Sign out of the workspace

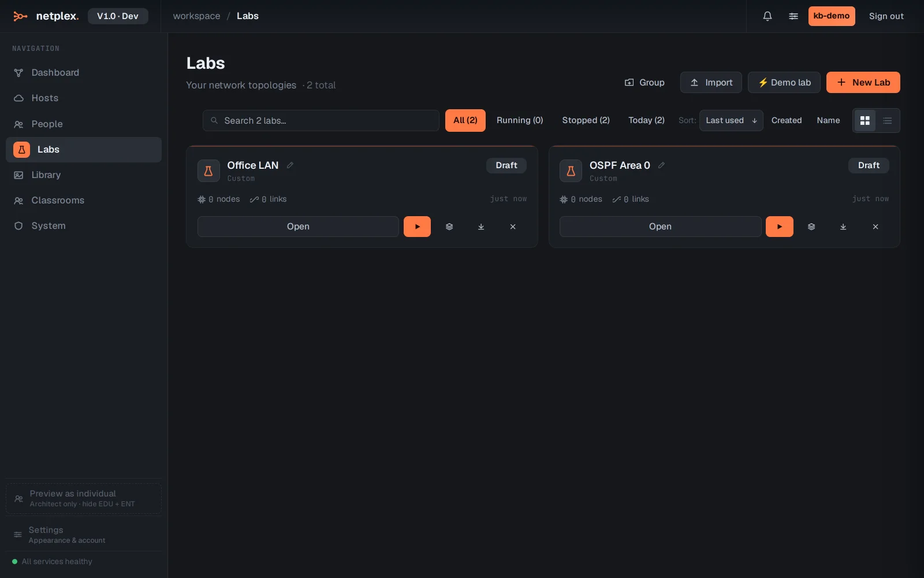(886, 16)
